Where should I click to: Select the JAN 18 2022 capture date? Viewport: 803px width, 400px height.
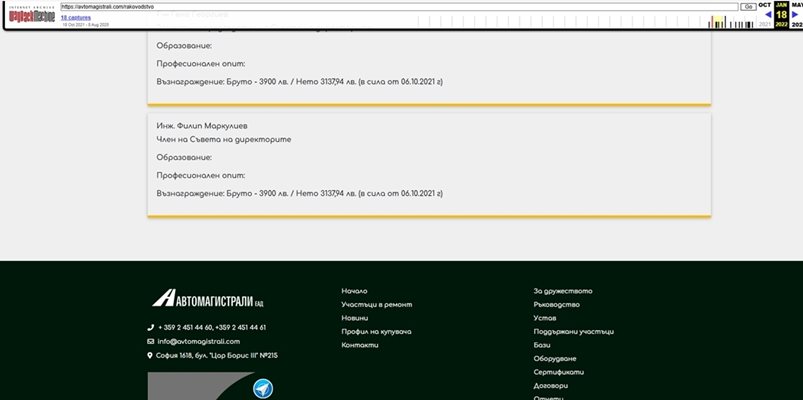(781, 14)
